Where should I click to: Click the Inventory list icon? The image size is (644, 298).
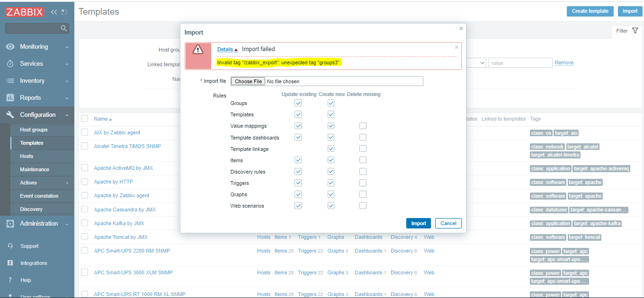[x=10, y=81]
